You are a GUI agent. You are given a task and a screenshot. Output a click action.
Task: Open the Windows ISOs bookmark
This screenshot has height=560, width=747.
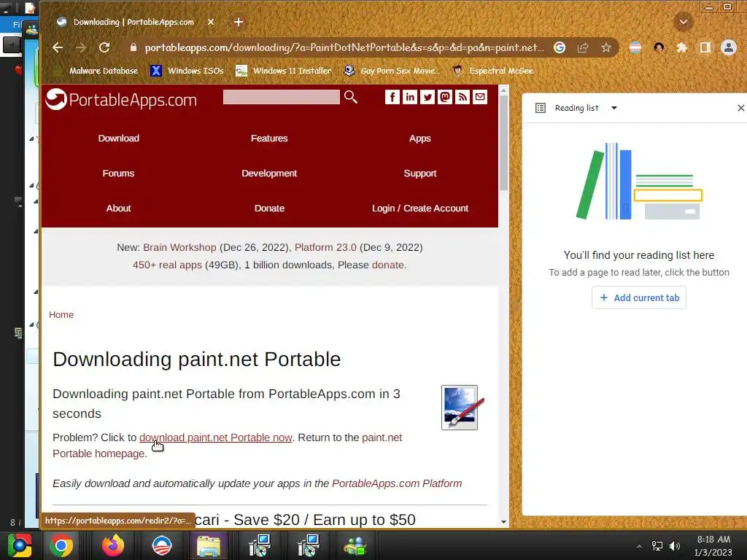click(x=187, y=71)
